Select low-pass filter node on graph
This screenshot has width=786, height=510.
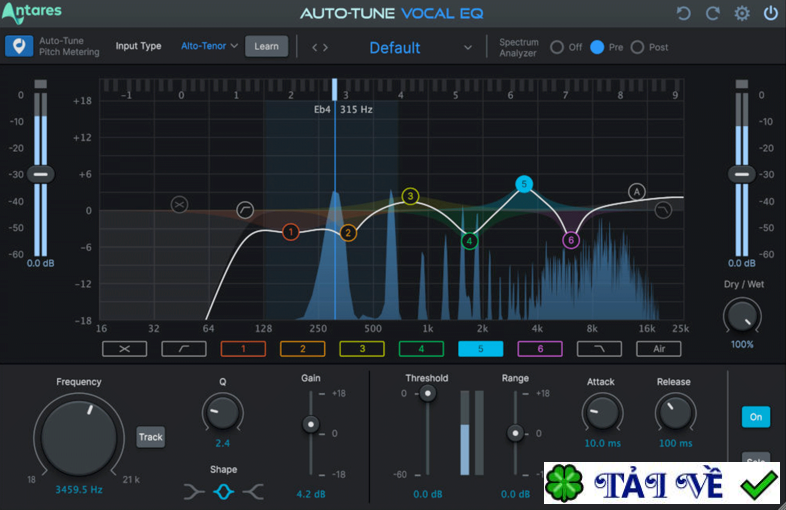click(663, 210)
